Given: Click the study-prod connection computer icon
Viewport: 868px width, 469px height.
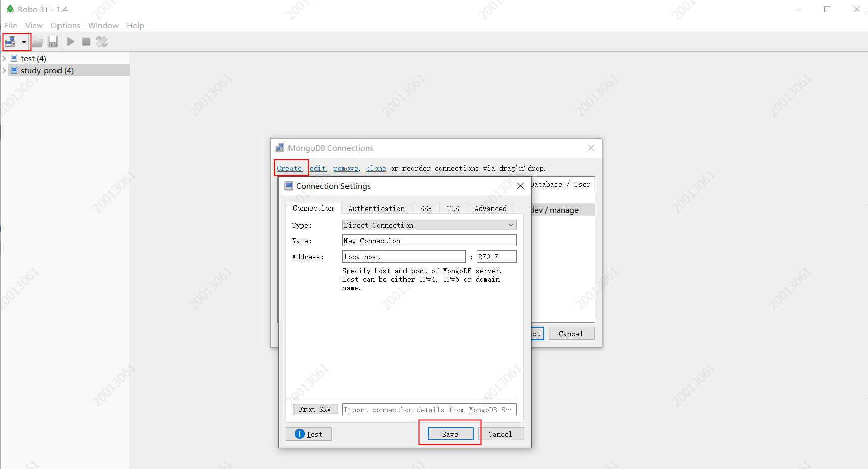Looking at the screenshot, I should click(x=14, y=70).
